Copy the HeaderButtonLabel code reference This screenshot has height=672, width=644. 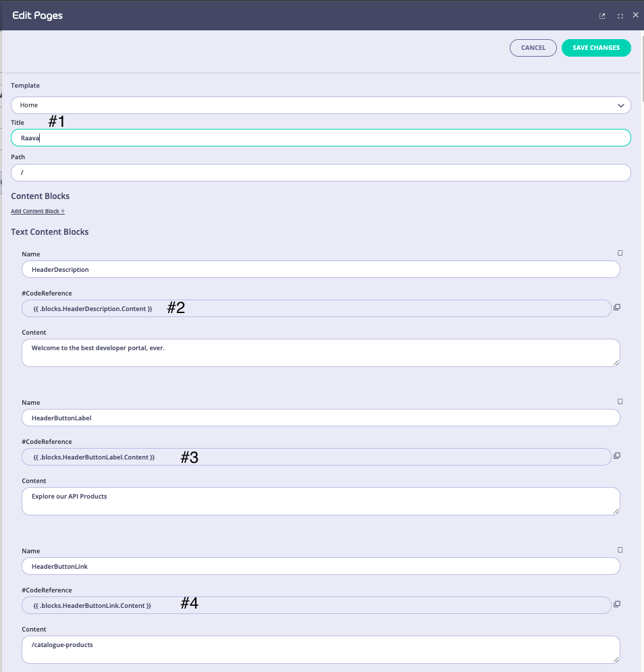[616, 455]
